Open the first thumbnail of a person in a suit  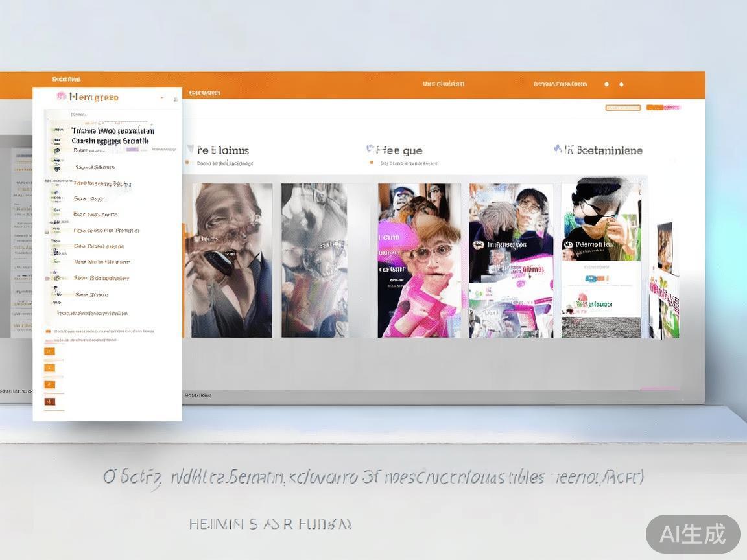(x=232, y=260)
